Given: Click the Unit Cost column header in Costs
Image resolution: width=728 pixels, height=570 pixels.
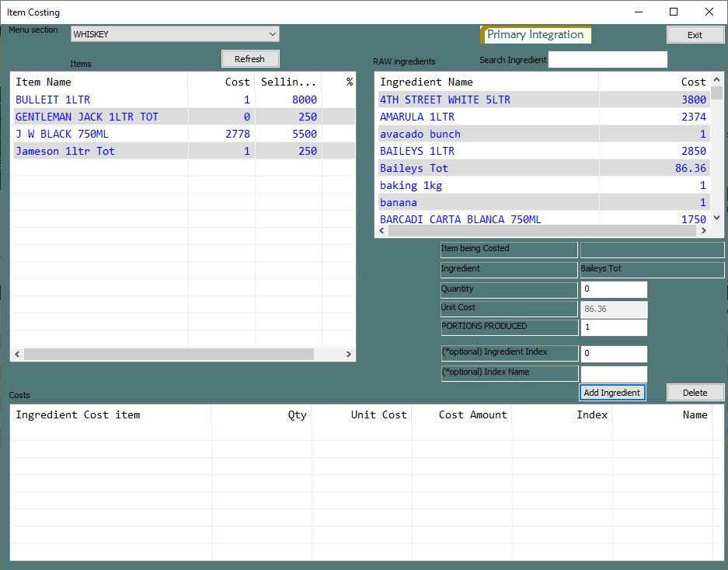Looking at the screenshot, I should [x=361, y=414].
